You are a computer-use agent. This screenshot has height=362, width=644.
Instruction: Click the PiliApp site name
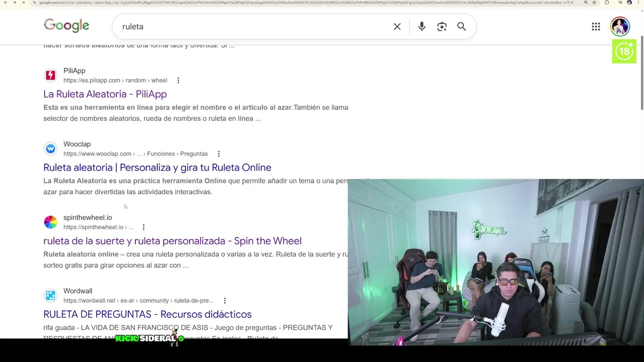tap(74, 71)
